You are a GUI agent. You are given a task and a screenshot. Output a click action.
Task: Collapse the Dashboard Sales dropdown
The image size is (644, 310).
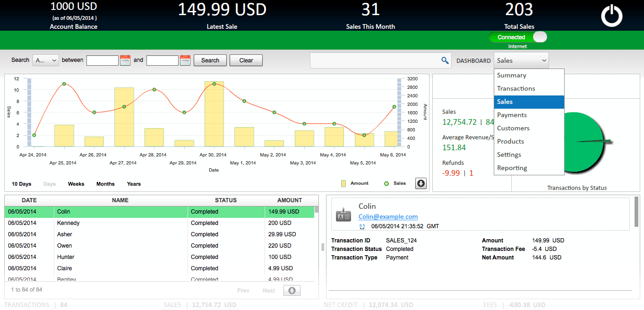click(x=521, y=60)
